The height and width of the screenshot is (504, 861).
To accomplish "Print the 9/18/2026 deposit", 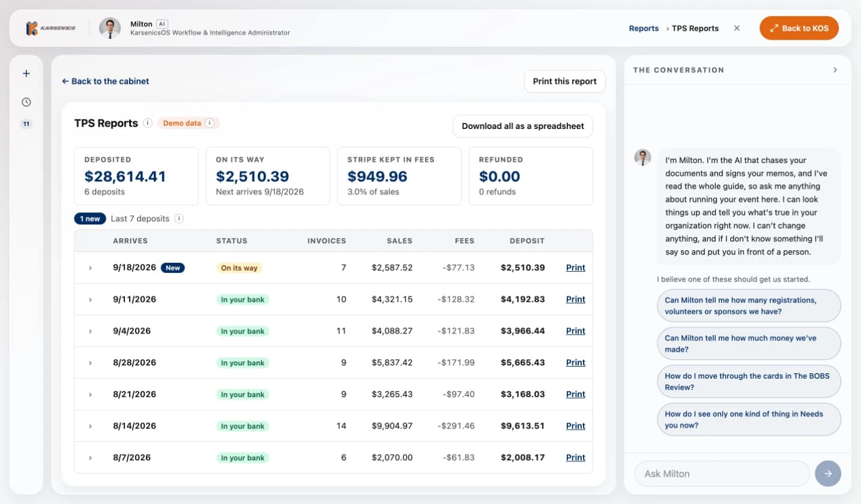I will coord(575,268).
